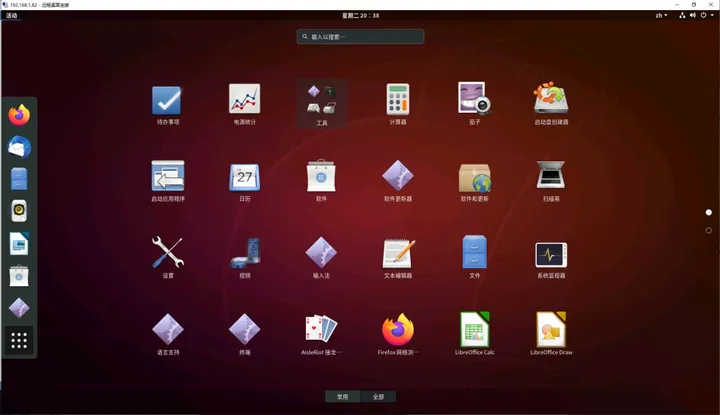Open the zh input language dropdown

point(661,15)
